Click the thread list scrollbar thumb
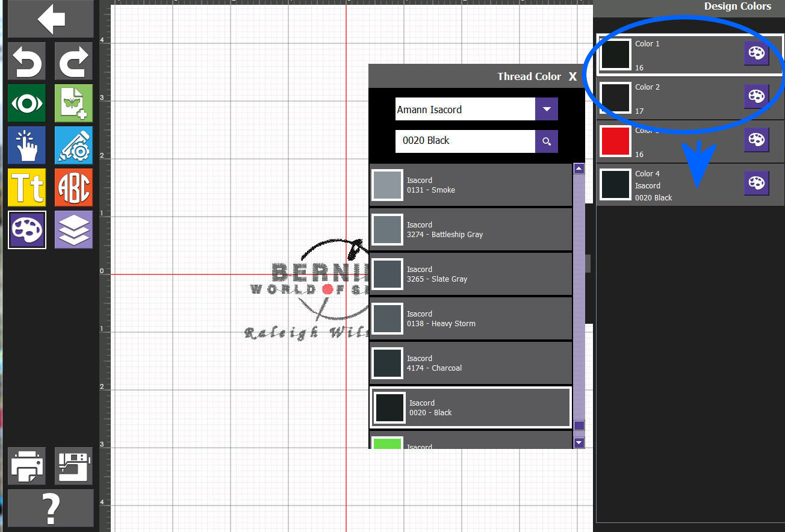This screenshot has width=785, height=532. 579,425
